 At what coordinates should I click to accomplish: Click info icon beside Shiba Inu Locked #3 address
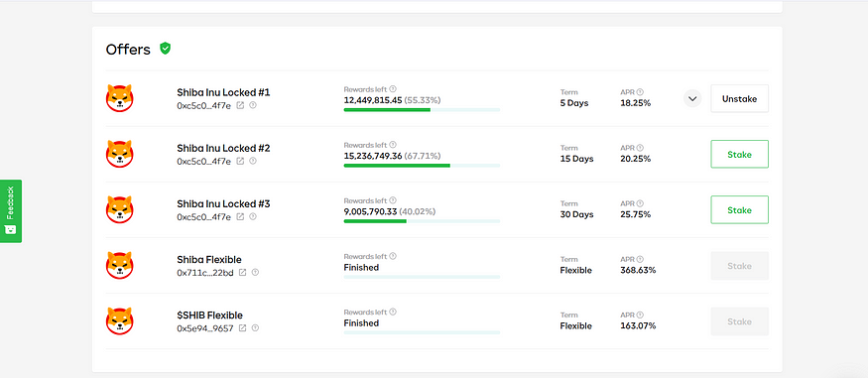tap(253, 217)
